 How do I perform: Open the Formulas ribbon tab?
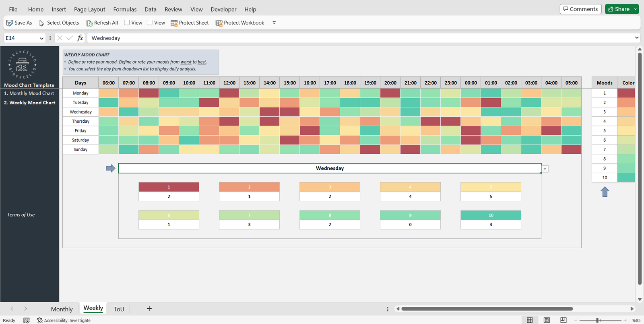125,9
